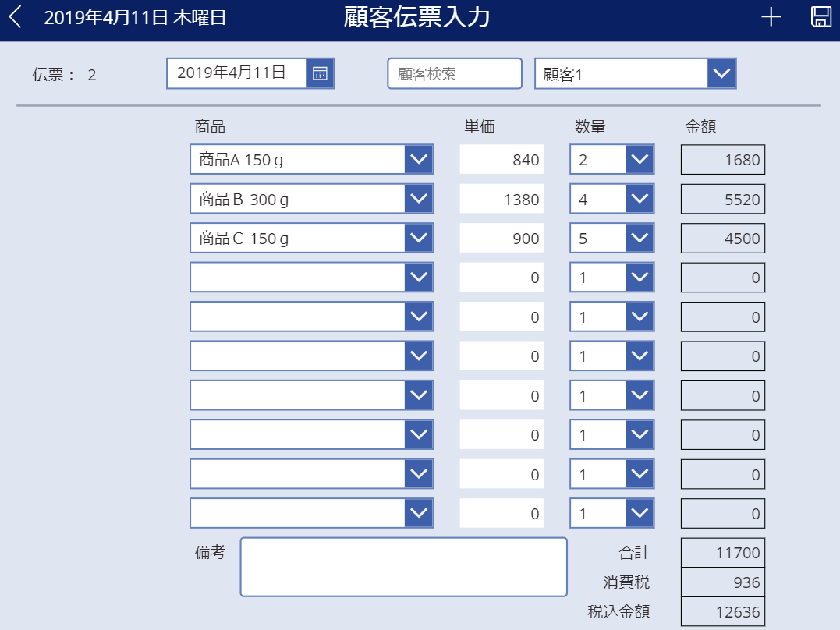Click the plus icon to add a new record
The height and width of the screenshot is (630, 840).
(771, 16)
